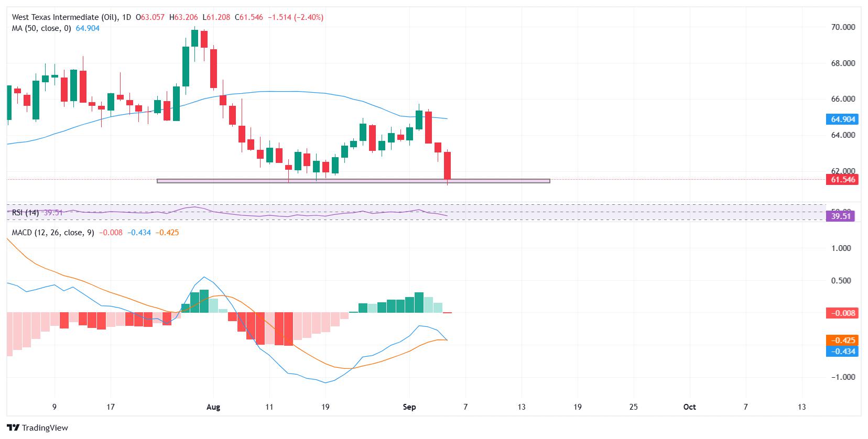This screenshot has width=868, height=439.
Task: Click the purple 39.51 RSI value tag
Action: tap(840, 216)
